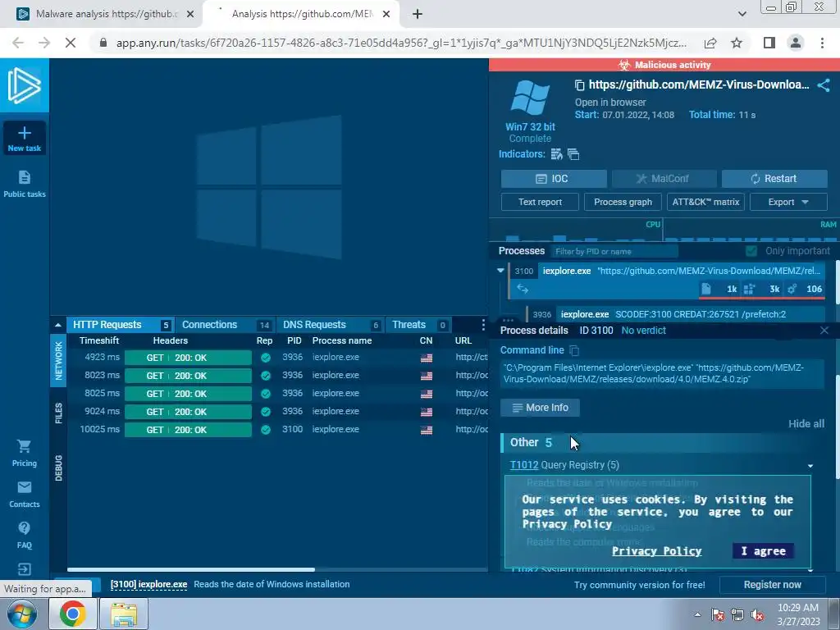Screen dimensions: 840x630
Task: Copy the task URL with copy icon
Action: [579, 84]
